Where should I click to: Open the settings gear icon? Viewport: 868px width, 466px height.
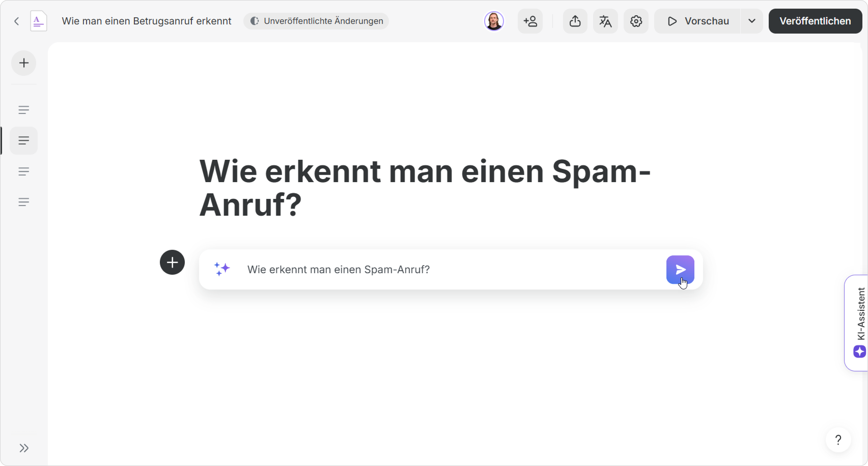click(636, 21)
